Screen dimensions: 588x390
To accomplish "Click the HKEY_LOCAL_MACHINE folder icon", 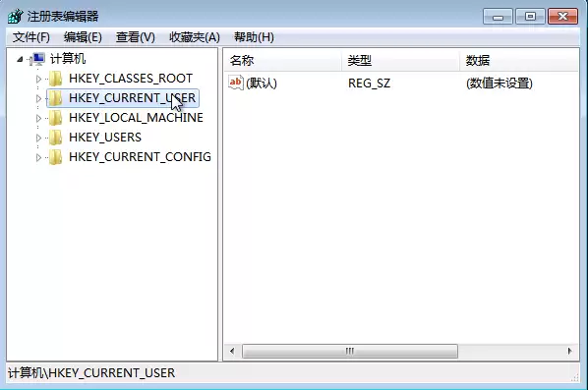I will pos(56,118).
